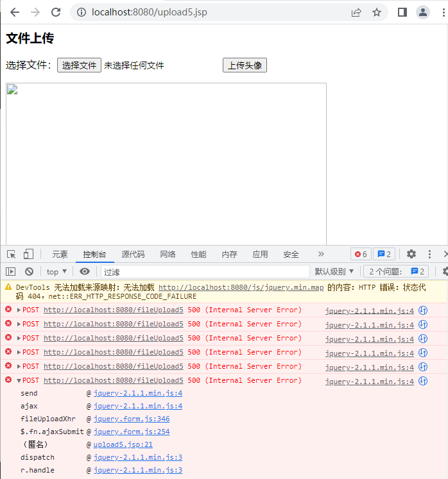
Task: Click the network request icon on fifth error row
Action: click(x=423, y=367)
